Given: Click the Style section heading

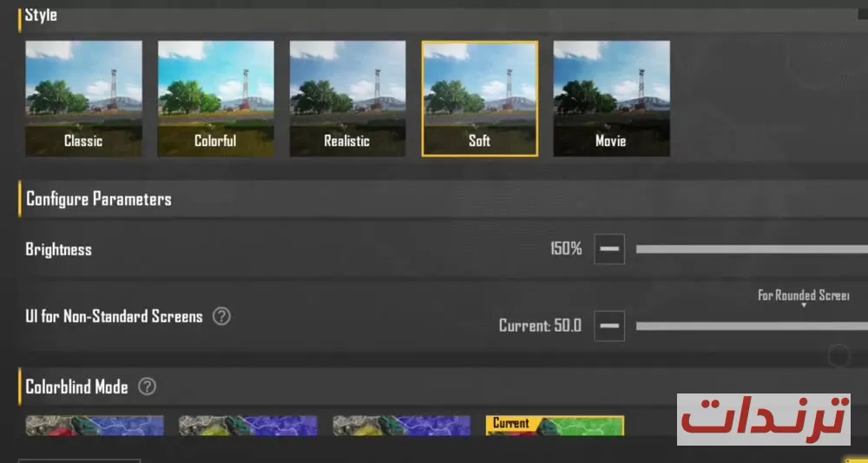Looking at the screenshot, I should point(41,15).
